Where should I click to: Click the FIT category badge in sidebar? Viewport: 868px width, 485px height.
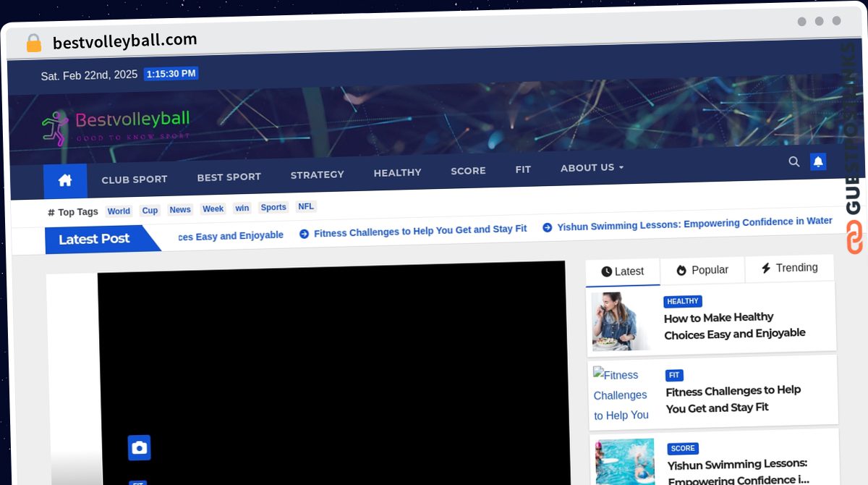pyautogui.click(x=674, y=375)
